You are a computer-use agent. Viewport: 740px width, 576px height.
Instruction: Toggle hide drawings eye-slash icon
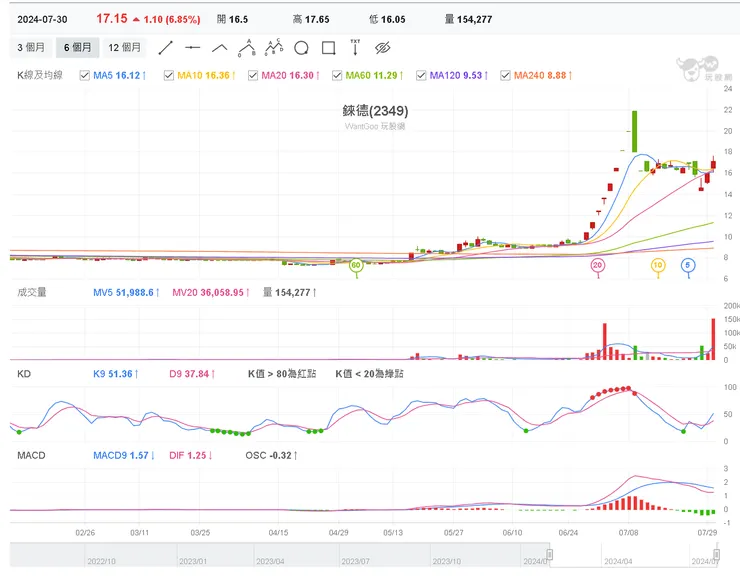[x=383, y=48]
